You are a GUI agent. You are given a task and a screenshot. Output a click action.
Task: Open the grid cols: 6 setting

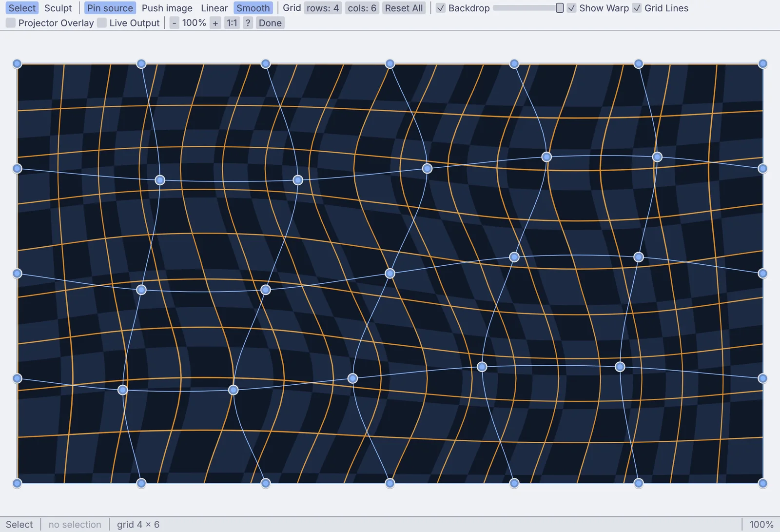click(x=362, y=8)
